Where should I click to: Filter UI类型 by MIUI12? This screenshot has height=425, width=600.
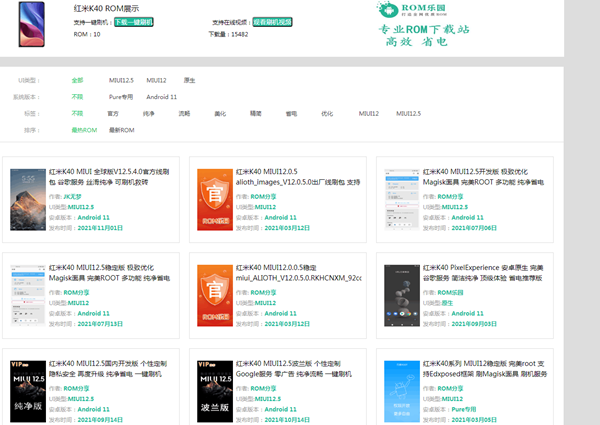click(x=156, y=80)
